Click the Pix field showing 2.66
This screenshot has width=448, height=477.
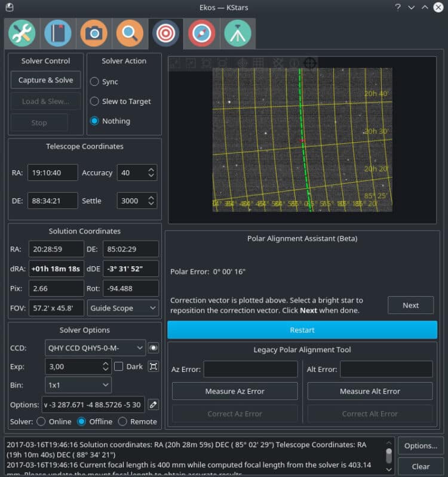pos(56,288)
